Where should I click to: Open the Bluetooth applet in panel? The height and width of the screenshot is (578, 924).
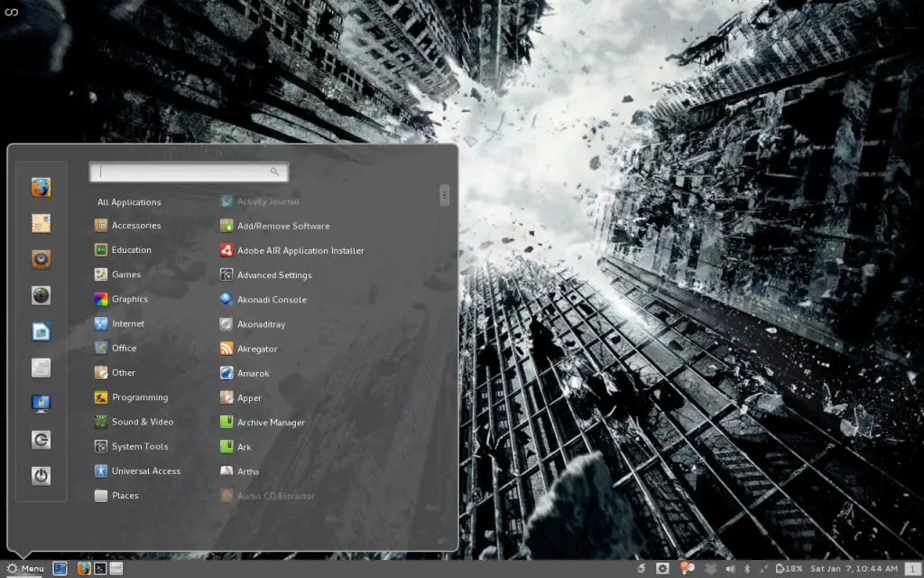coord(747,569)
